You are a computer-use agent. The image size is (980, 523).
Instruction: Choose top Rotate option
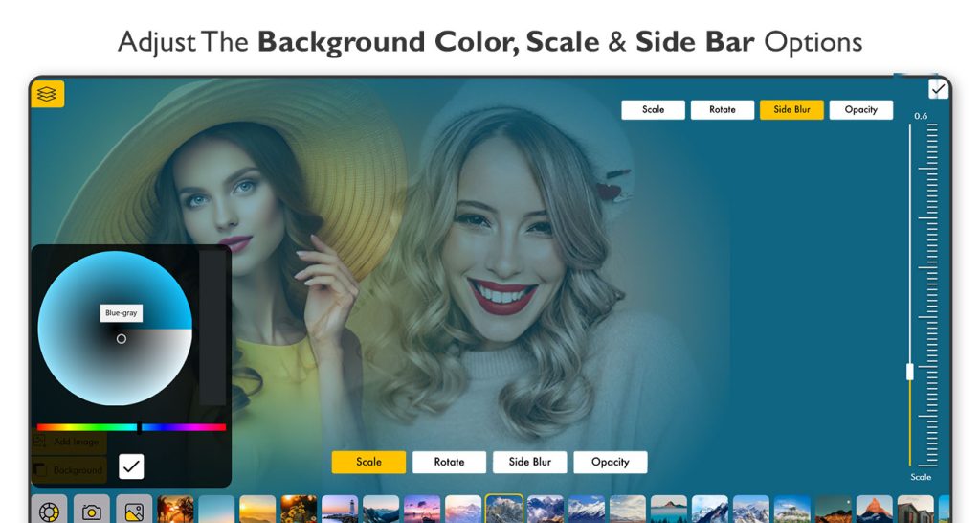pyautogui.click(x=723, y=109)
